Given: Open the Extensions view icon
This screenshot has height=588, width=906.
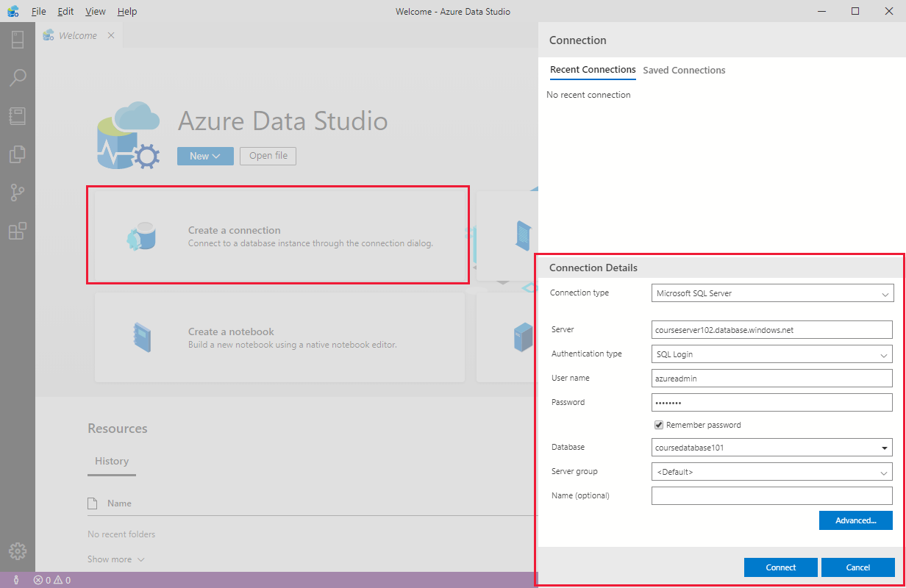Looking at the screenshot, I should [x=18, y=230].
